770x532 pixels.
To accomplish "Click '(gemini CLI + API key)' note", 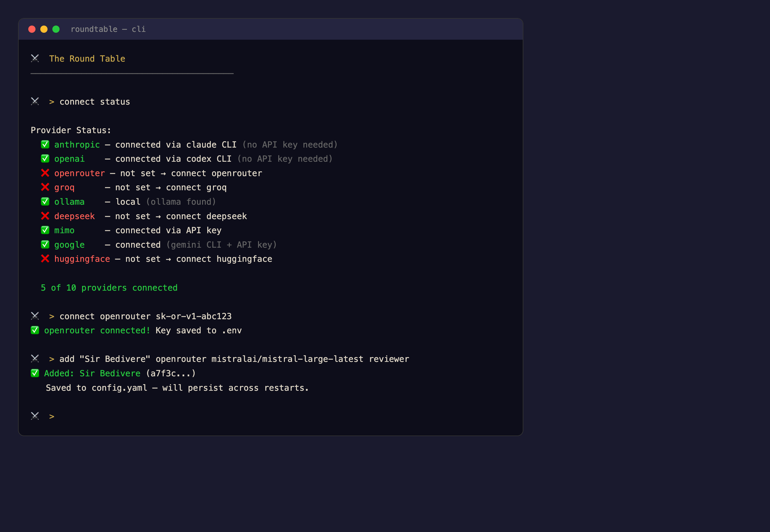I will 221,245.
